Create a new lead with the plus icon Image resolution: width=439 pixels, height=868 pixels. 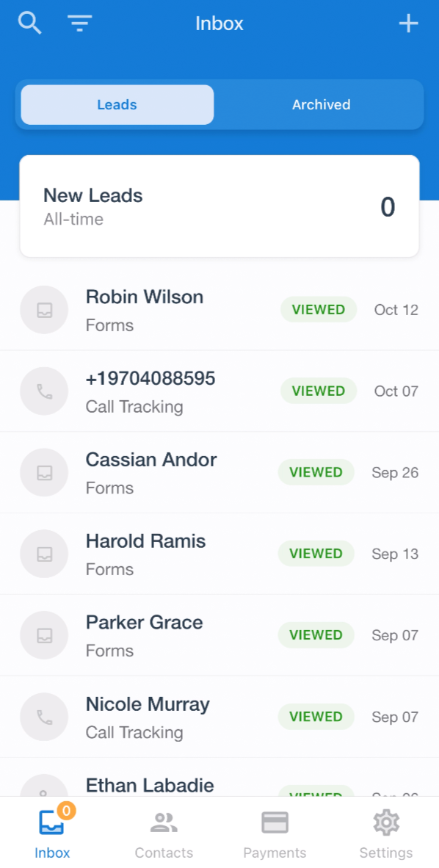pyautogui.click(x=408, y=23)
